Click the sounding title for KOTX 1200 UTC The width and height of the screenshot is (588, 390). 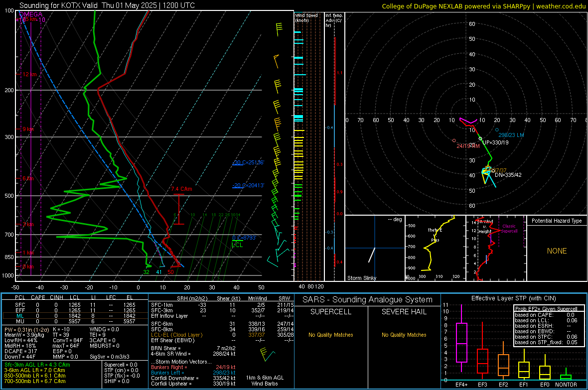107,5
